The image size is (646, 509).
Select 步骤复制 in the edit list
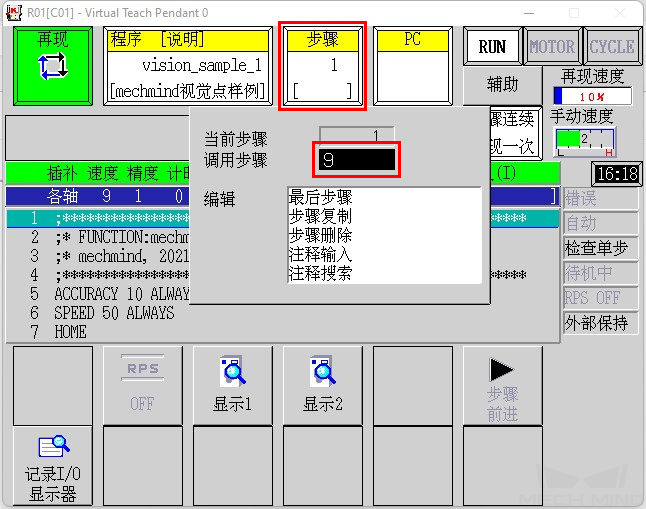[320, 216]
